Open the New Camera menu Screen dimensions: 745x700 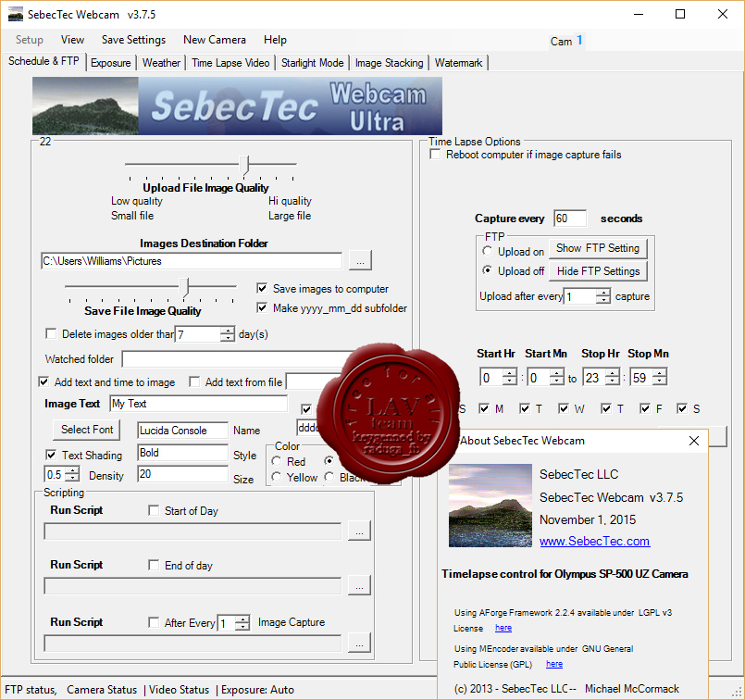click(x=215, y=40)
